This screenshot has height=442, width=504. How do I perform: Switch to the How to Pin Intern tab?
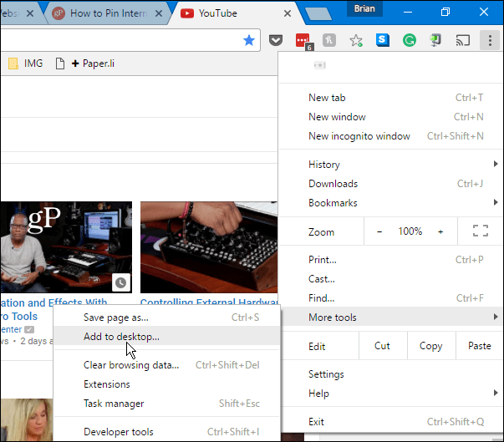[x=108, y=13]
